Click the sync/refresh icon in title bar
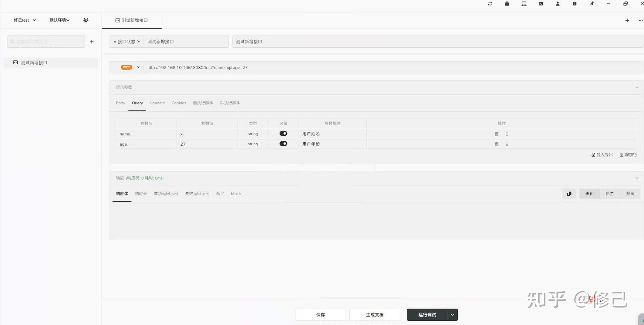Image resolution: width=644 pixels, height=325 pixels. click(490, 4)
